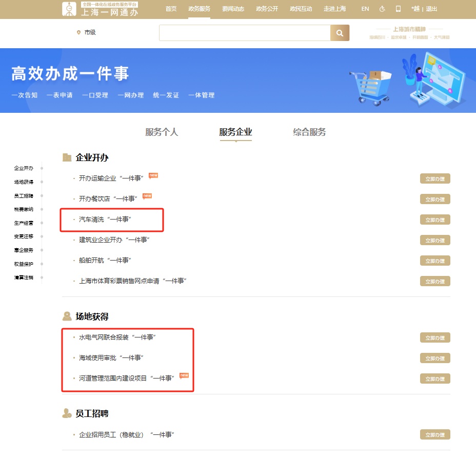
Task: Jump to 税费缴纳 in the side navigation
Action: 24,209
